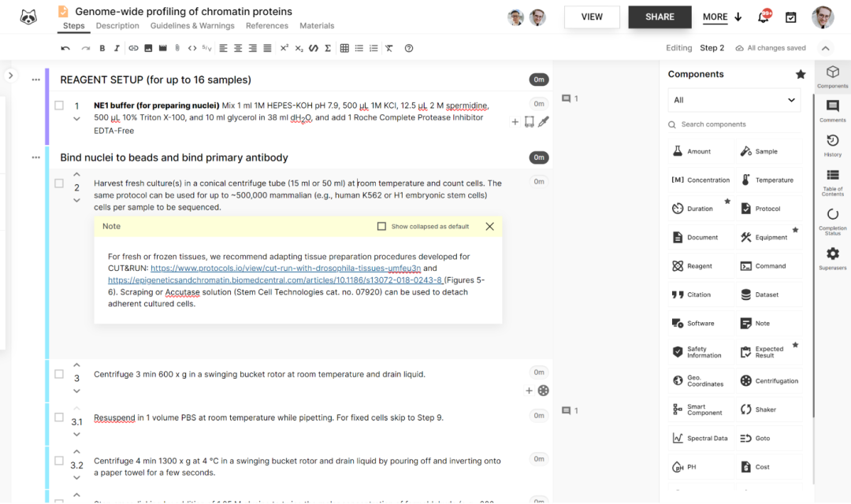Screen dimensions: 851x504
Task: Open the Comments sidebar panel
Action: (x=833, y=111)
